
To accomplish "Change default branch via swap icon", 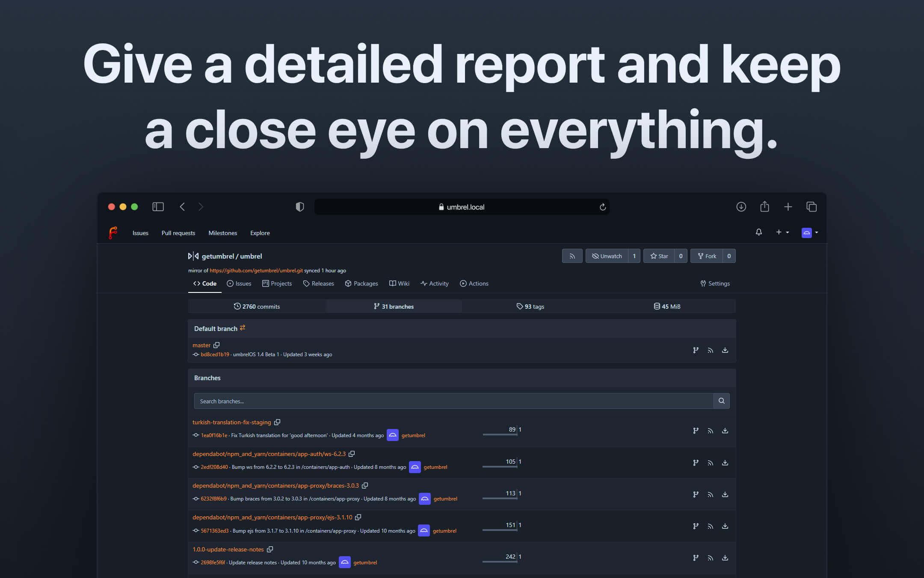I will coord(243,328).
